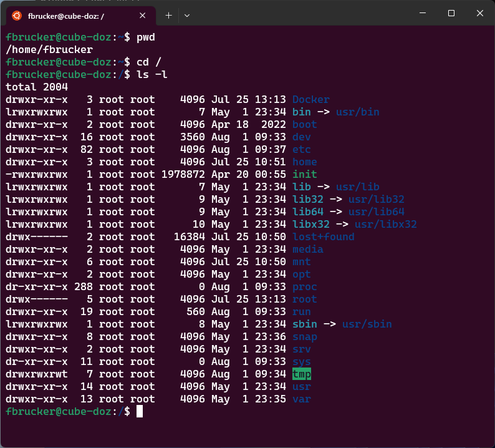
Task: Click the home directory name
Action: coord(305,162)
